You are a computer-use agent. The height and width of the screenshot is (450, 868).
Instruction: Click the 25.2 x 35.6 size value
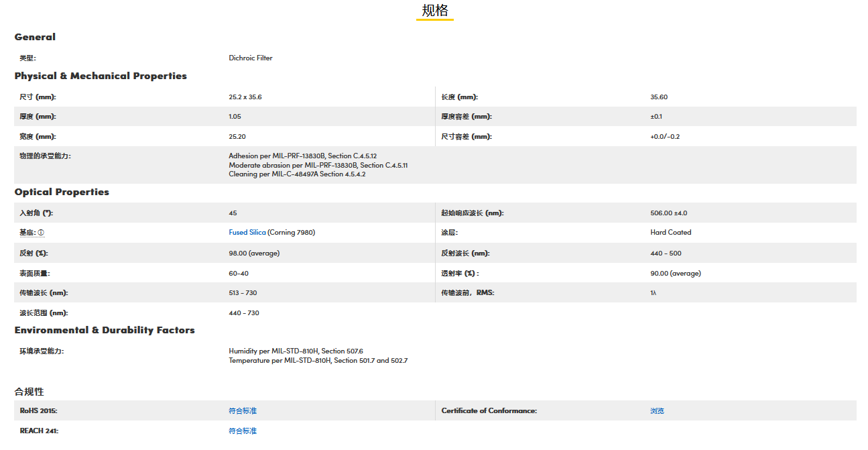[x=245, y=97]
